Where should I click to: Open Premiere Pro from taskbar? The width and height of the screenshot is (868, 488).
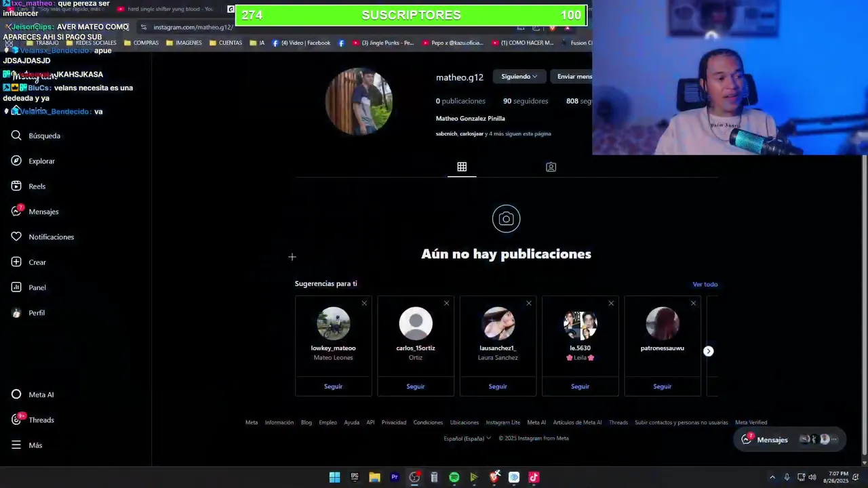394,477
